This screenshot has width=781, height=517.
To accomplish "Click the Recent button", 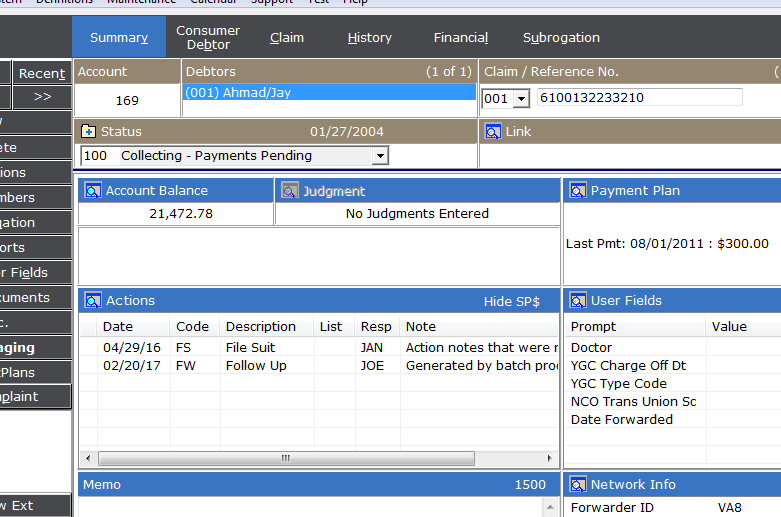I will (x=42, y=73).
